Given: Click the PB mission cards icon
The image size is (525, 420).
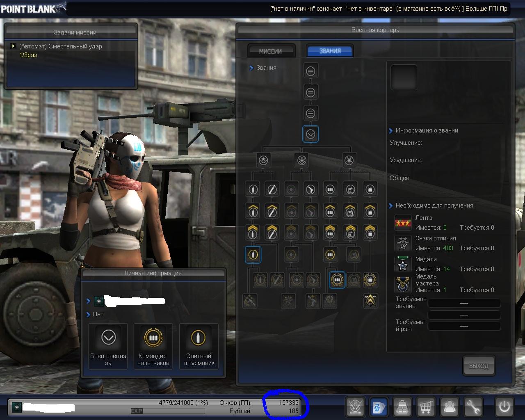Looking at the screenshot, I should (x=378, y=406).
